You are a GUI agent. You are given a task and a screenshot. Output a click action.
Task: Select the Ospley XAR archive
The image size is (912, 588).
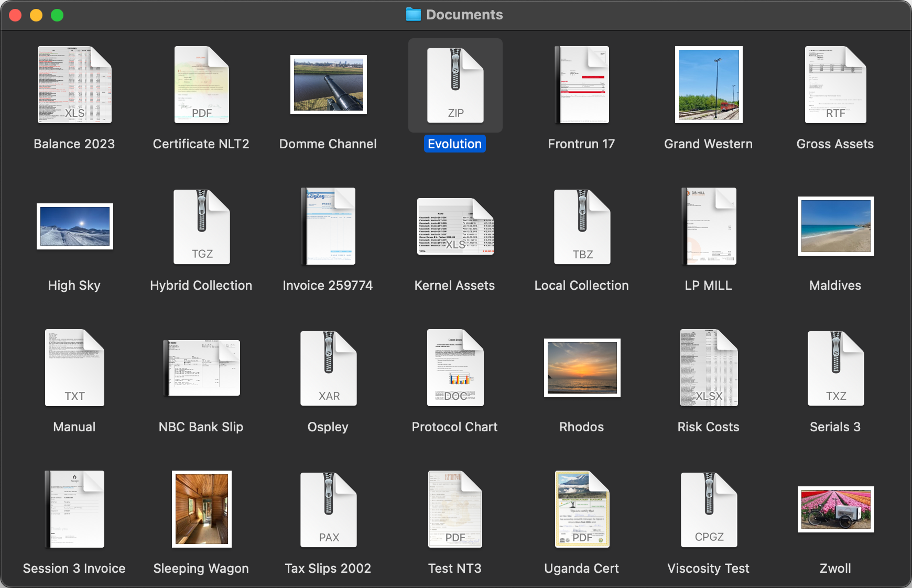(328, 368)
